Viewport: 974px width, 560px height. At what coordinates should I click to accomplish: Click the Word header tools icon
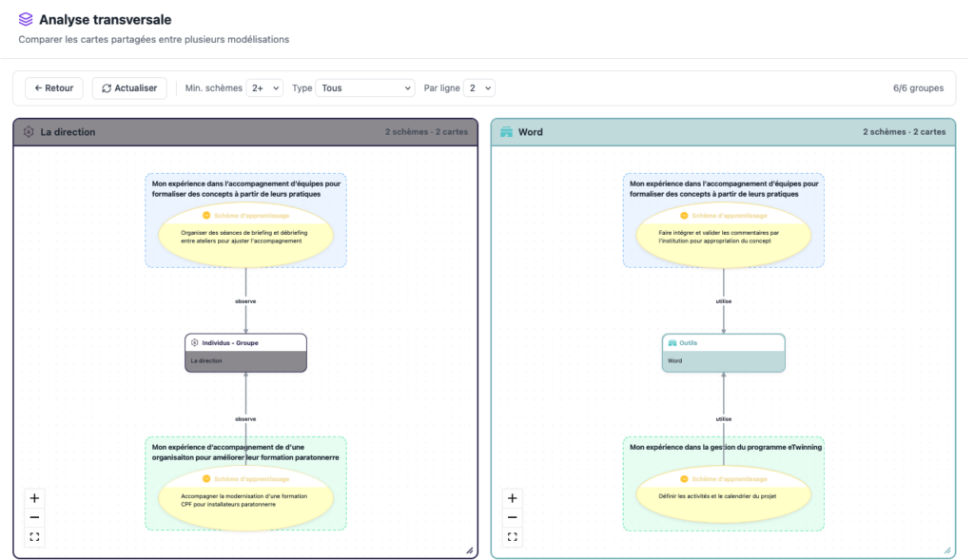(506, 131)
